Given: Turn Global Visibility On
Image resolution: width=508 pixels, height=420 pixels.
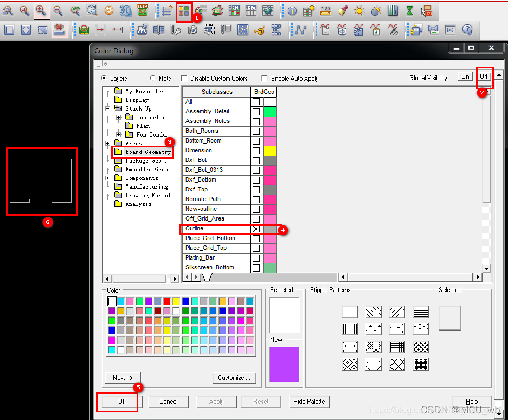Looking at the screenshot, I should pos(465,76).
